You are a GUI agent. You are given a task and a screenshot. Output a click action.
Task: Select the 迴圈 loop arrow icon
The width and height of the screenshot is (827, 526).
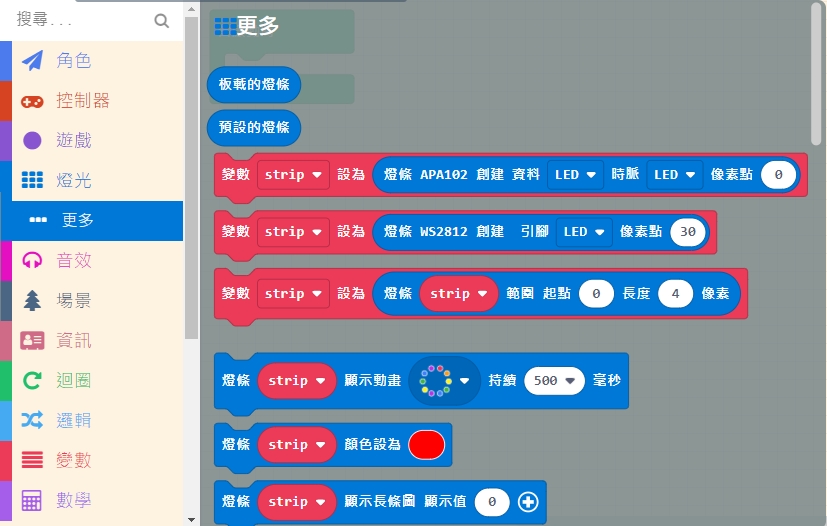coord(33,380)
